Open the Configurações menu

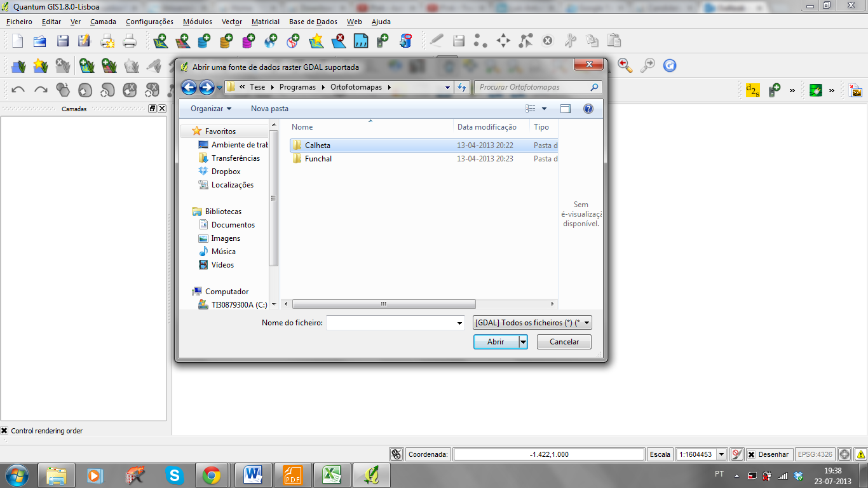(x=149, y=22)
